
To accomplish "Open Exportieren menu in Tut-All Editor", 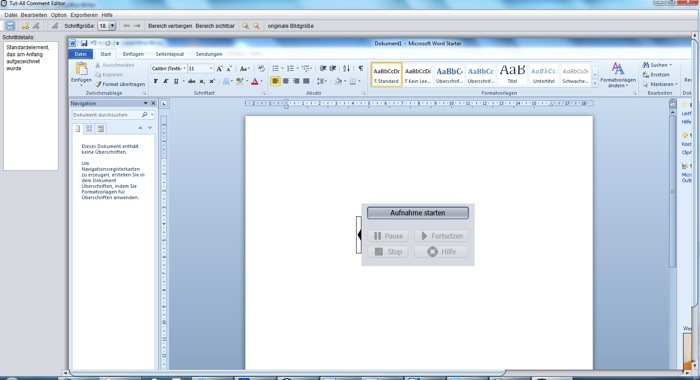I will click(84, 15).
